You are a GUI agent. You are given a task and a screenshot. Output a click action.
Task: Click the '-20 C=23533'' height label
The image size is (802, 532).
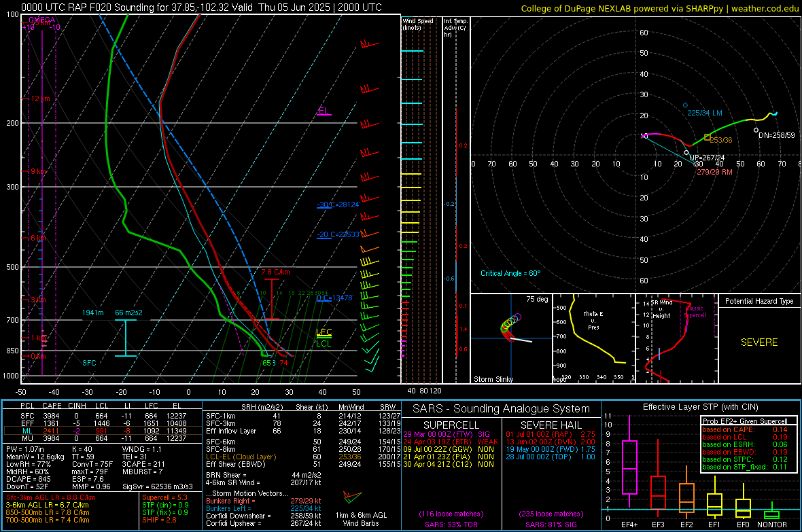coord(338,234)
